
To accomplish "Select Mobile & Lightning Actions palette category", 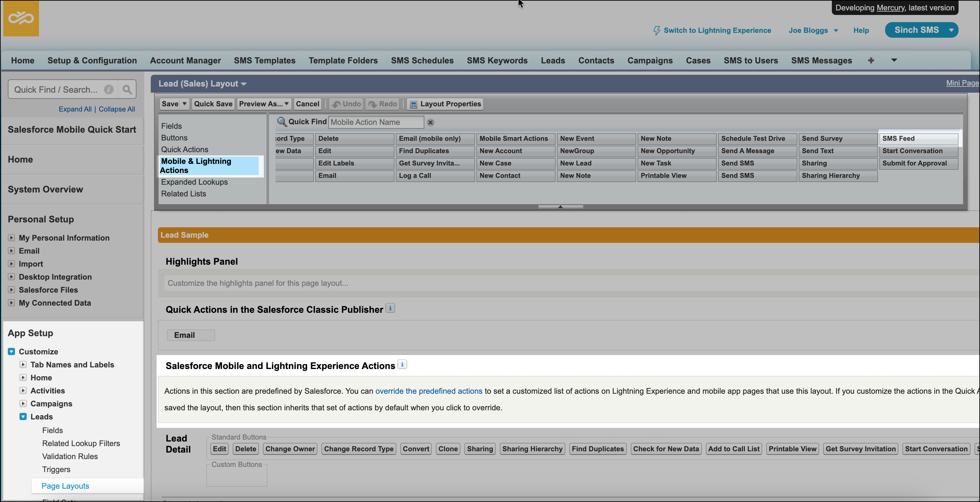I will [x=209, y=165].
